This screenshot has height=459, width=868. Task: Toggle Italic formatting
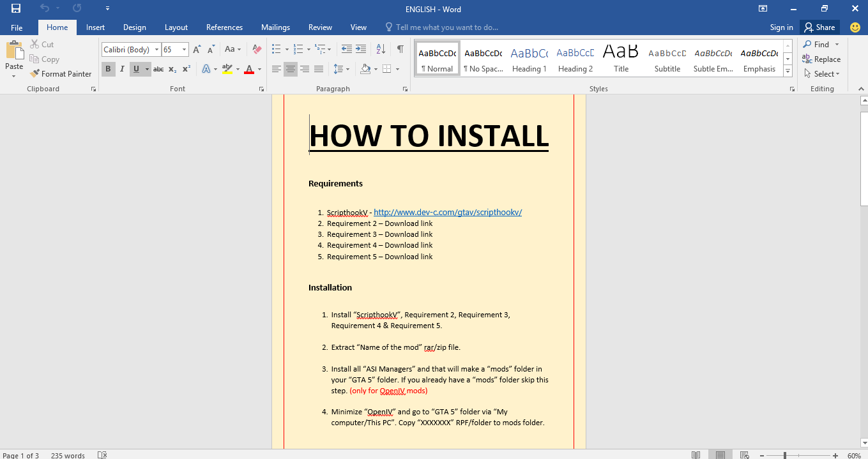[x=121, y=69]
